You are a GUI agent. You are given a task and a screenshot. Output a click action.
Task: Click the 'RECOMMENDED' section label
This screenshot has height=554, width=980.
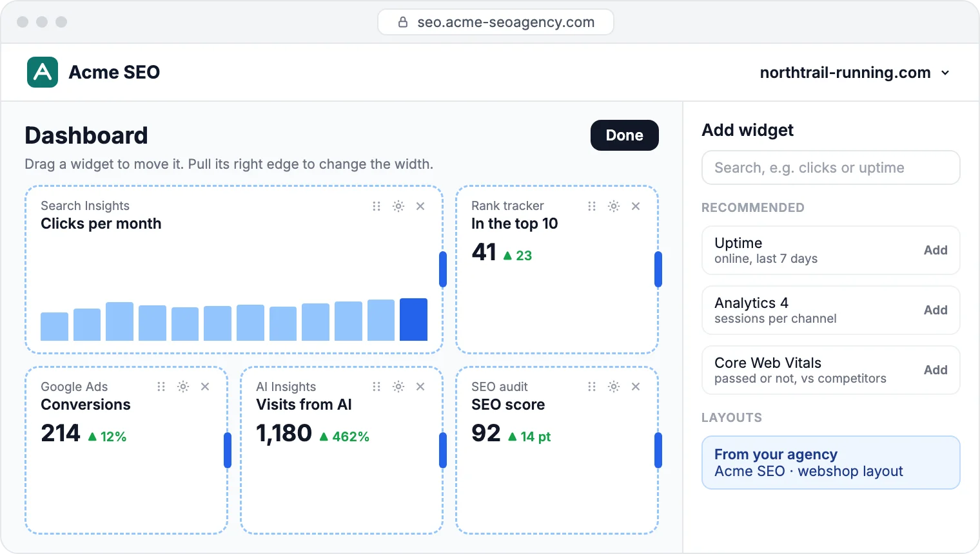[753, 207]
